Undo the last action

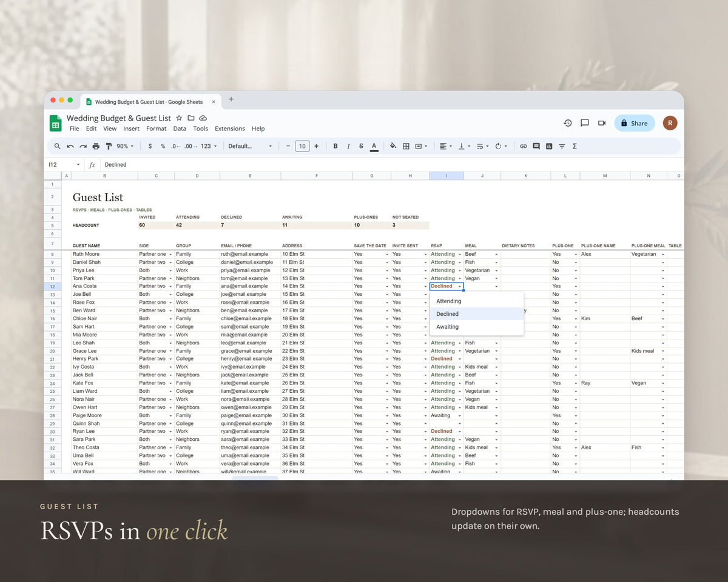click(x=70, y=146)
